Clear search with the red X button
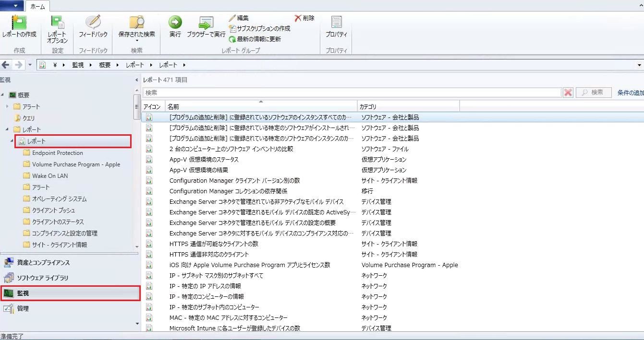The height and width of the screenshot is (340, 644). (568, 93)
